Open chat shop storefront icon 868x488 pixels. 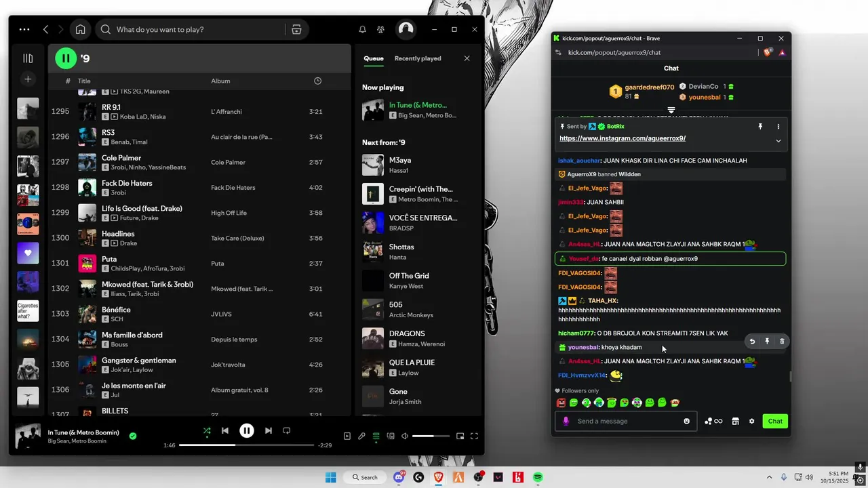pyautogui.click(x=735, y=421)
